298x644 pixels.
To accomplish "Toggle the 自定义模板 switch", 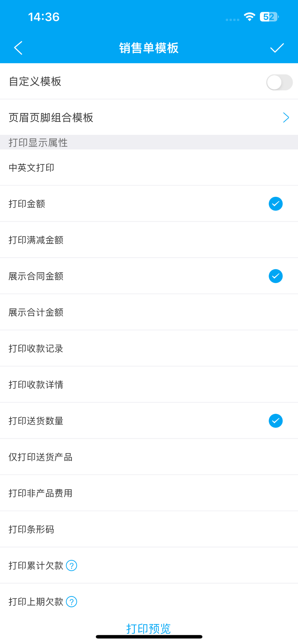I will pyautogui.click(x=279, y=82).
